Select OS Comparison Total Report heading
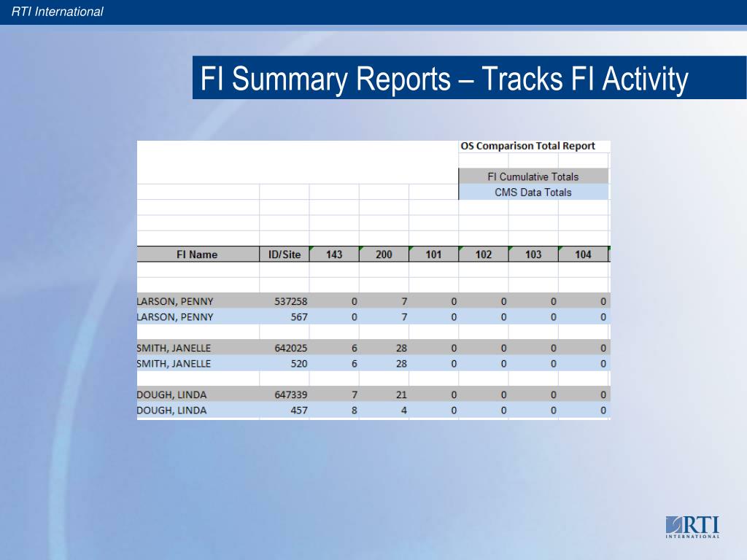Image resolution: width=747 pixels, height=560 pixels. (528, 146)
